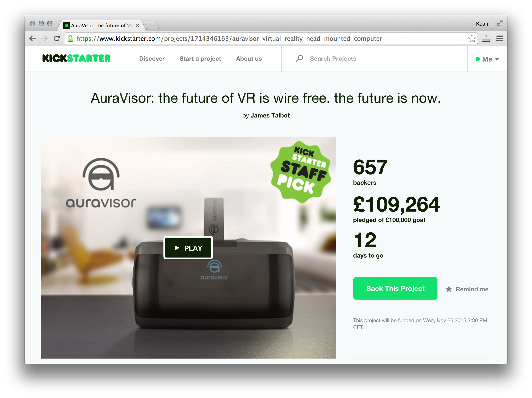Open creator James Talbot's profile

click(270, 116)
